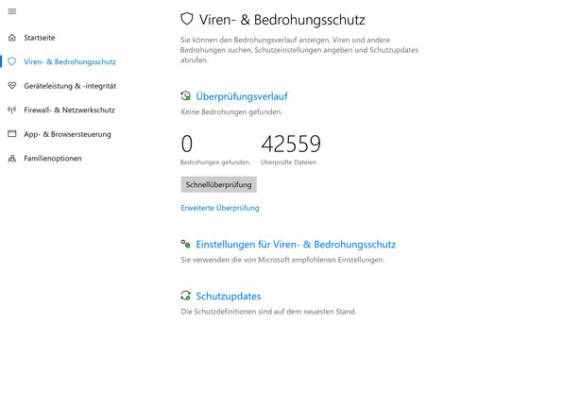This screenshot has height=393, width=580.
Task: Click the 'Sie verwenden die von Microsoft empfohlenen Einstellungen' text
Action: [x=282, y=260]
